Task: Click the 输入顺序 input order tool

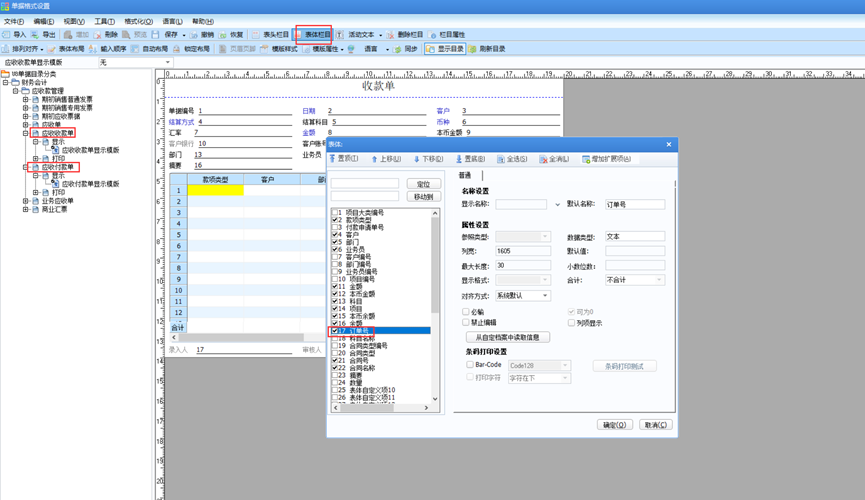Action: [108, 49]
